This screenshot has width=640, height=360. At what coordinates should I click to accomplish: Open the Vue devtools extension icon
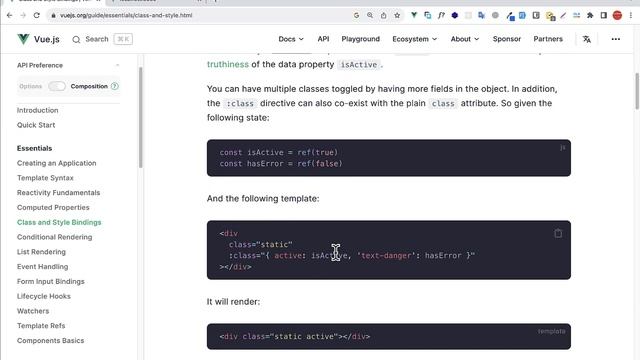click(x=414, y=15)
